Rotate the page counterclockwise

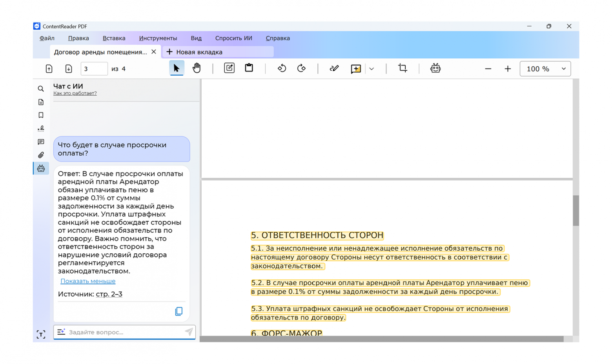click(x=282, y=68)
